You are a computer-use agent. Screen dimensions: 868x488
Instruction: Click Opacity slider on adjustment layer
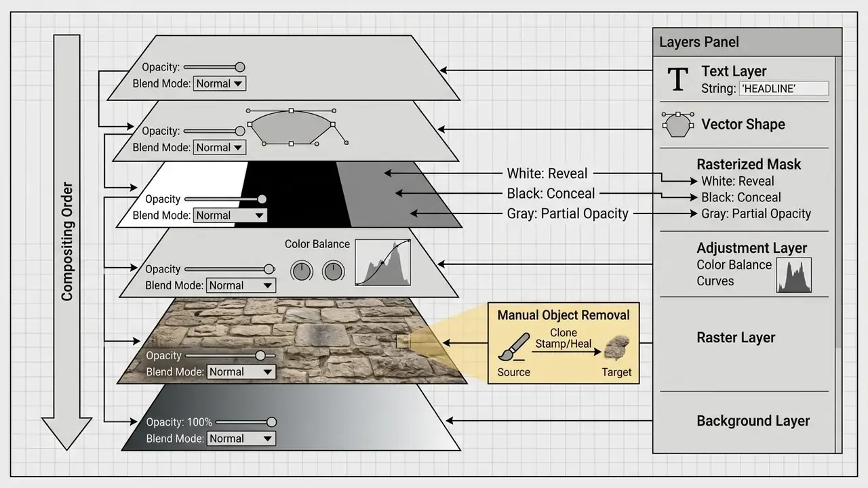coord(229,269)
